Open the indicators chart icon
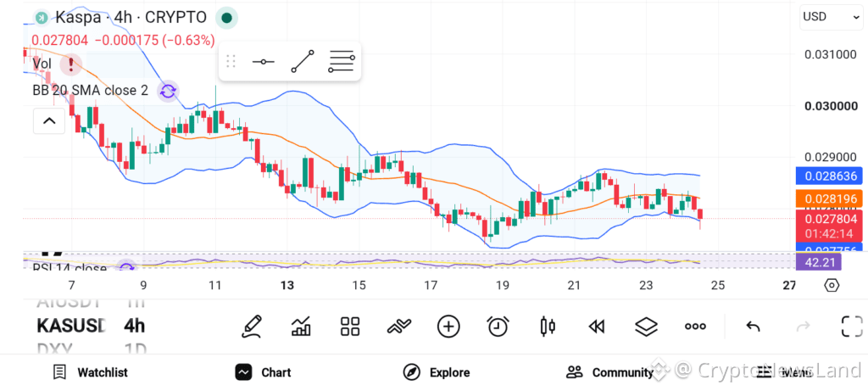 click(x=301, y=327)
